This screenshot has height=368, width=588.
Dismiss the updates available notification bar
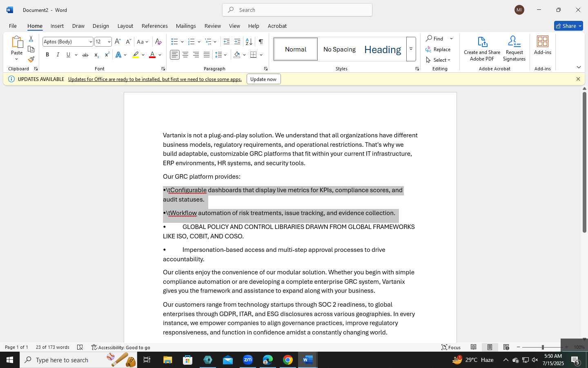tap(578, 79)
